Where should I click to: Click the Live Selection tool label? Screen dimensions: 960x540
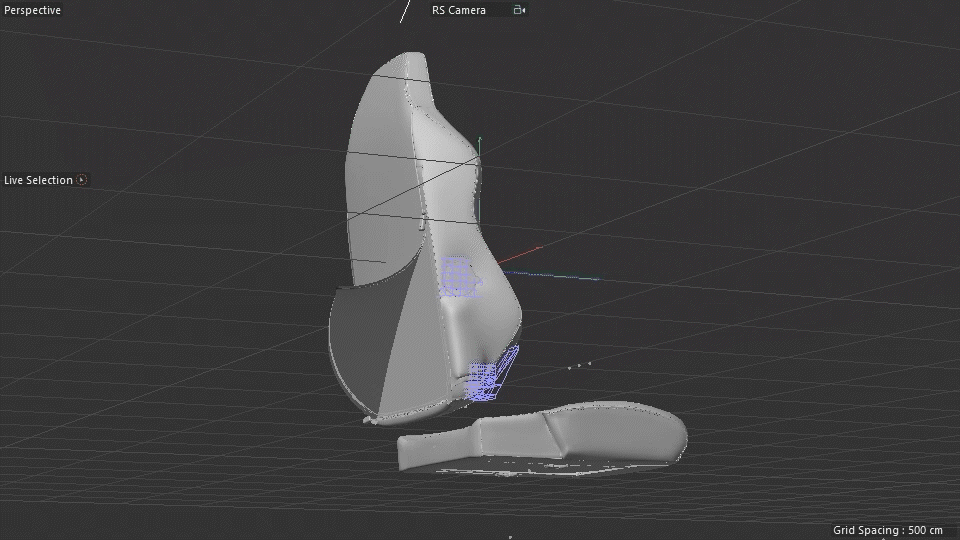click(39, 180)
